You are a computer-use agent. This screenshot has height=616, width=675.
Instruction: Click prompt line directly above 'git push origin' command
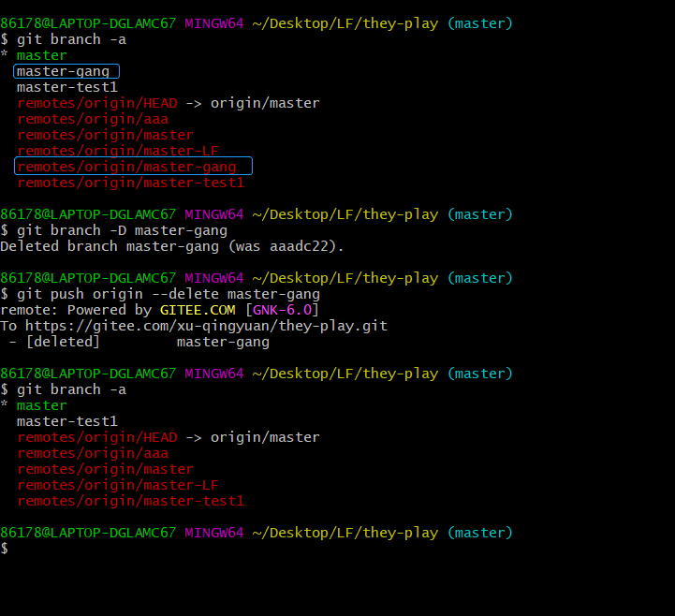pos(257,278)
